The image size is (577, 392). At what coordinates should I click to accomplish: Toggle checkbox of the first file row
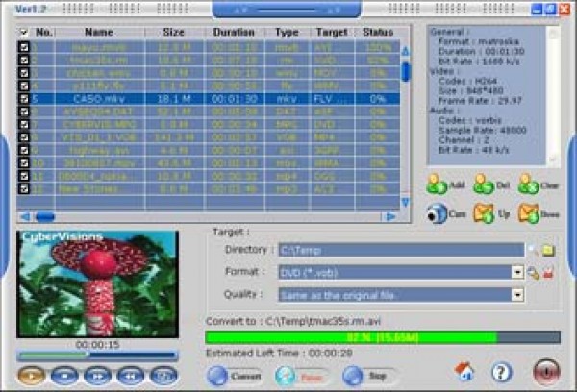click(24, 47)
